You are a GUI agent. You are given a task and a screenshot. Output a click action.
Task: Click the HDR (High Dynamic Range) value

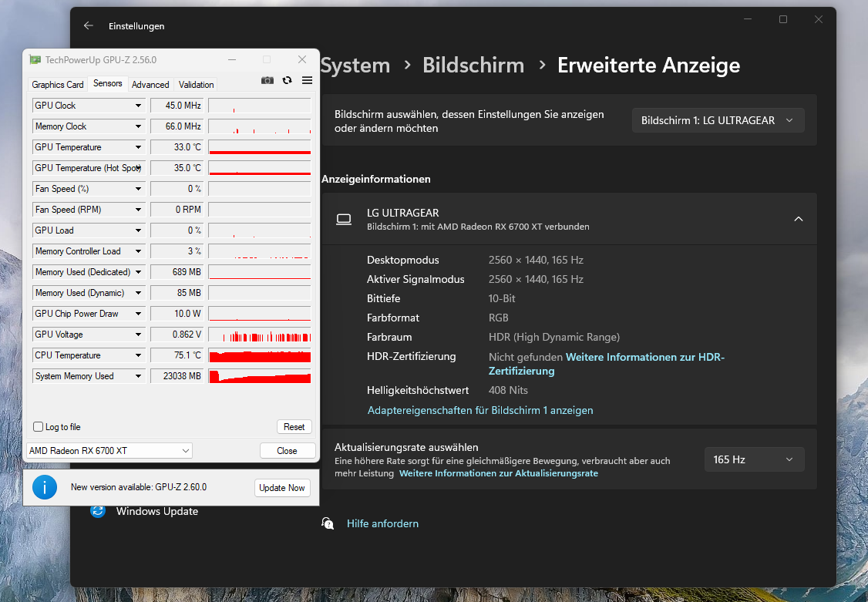pos(554,337)
